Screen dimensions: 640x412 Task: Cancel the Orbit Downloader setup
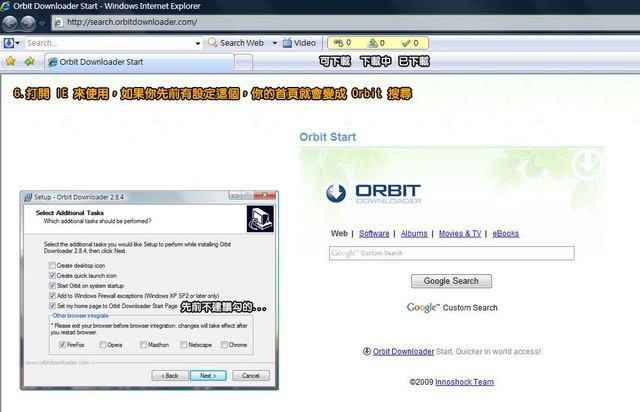251,376
